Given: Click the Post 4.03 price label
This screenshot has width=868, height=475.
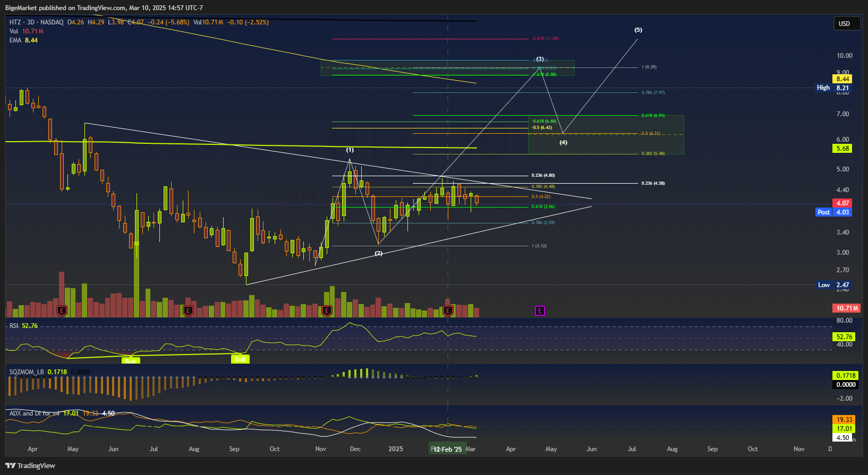Looking at the screenshot, I should [833, 212].
